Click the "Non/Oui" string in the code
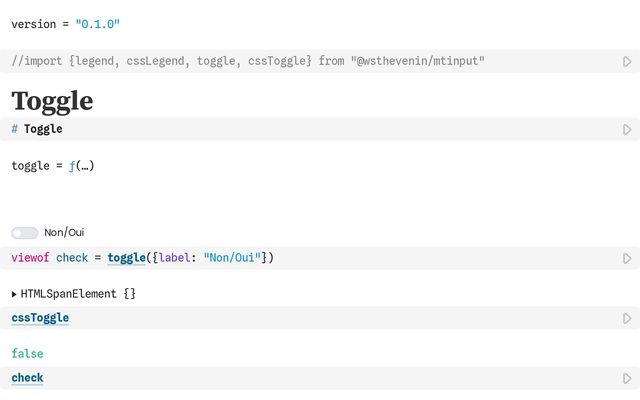The width and height of the screenshot is (640, 400). pos(232,258)
